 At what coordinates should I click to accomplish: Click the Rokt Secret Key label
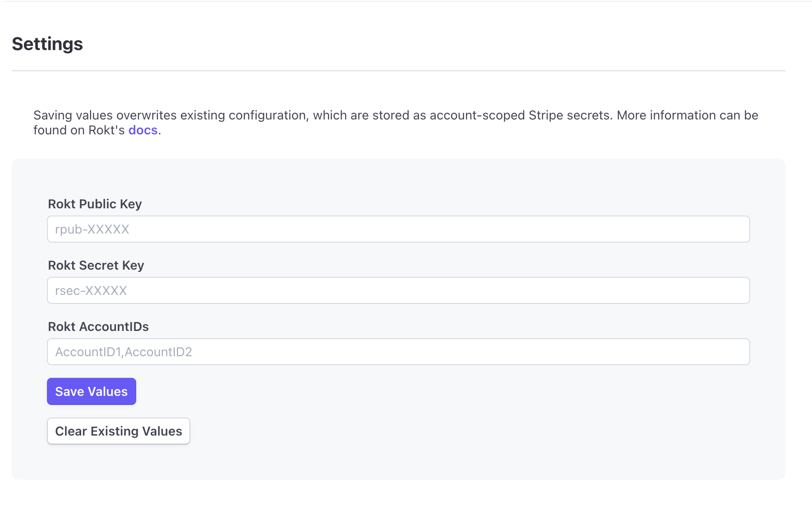96,266
